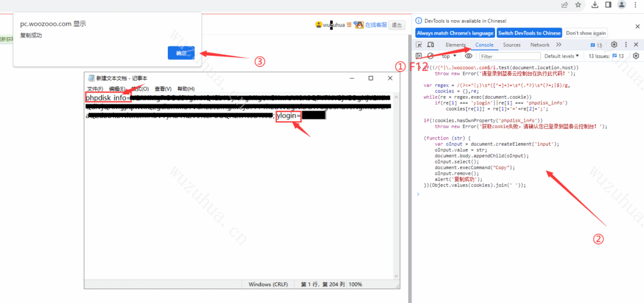Open the 文件(F) menu in Notepad
This screenshot has width=644, height=303.
point(95,89)
